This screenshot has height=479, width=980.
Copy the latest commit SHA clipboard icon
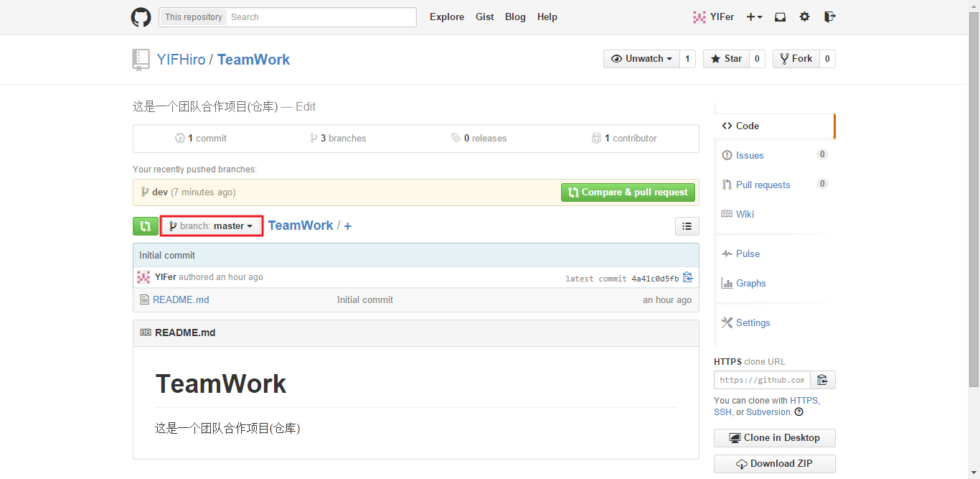coord(687,277)
